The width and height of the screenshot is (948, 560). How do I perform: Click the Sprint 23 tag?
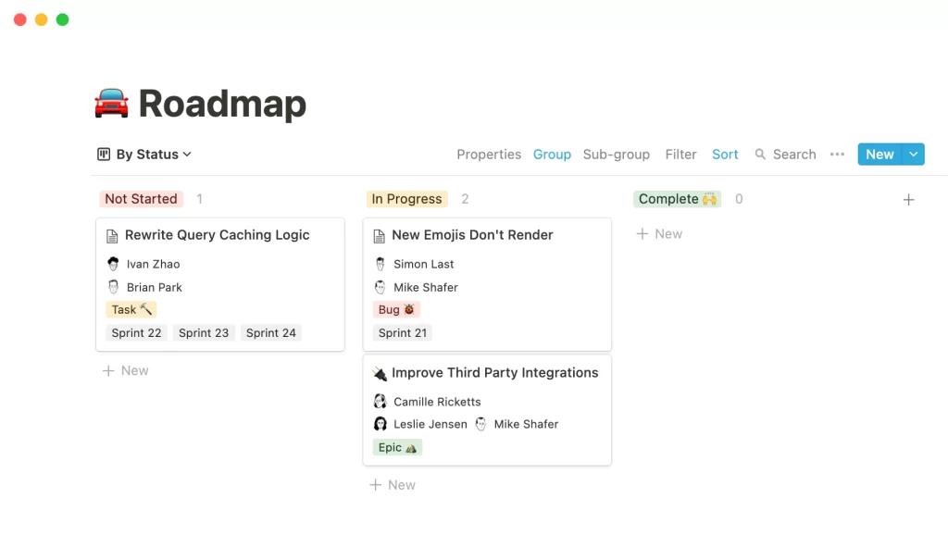coord(204,332)
